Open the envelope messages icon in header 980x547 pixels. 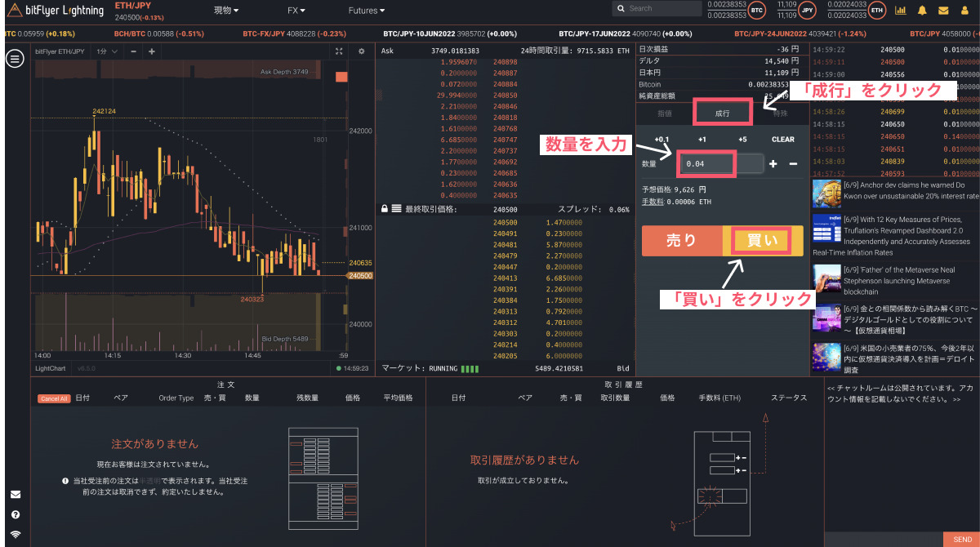click(943, 11)
